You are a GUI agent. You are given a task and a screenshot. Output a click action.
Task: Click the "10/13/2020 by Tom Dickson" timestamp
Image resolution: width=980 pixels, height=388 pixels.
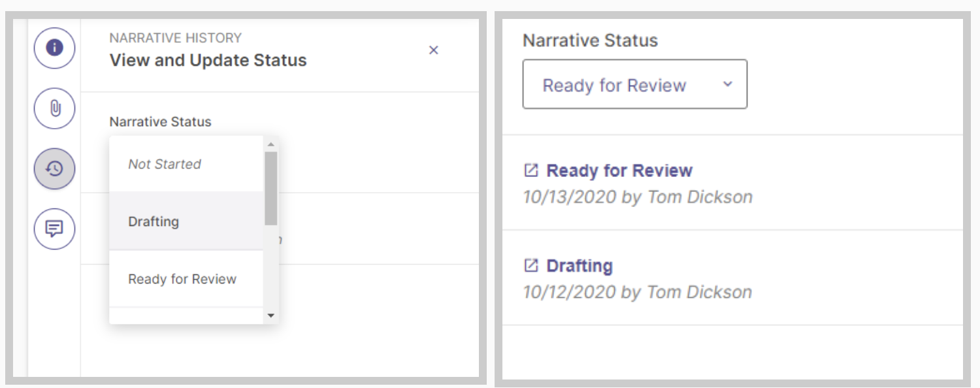coord(638,197)
